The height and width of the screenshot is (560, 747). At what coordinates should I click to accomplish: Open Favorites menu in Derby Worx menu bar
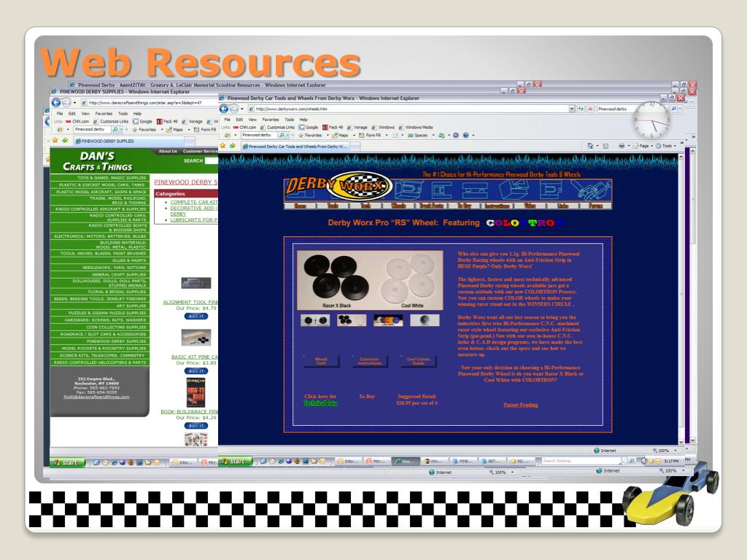pos(271,120)
